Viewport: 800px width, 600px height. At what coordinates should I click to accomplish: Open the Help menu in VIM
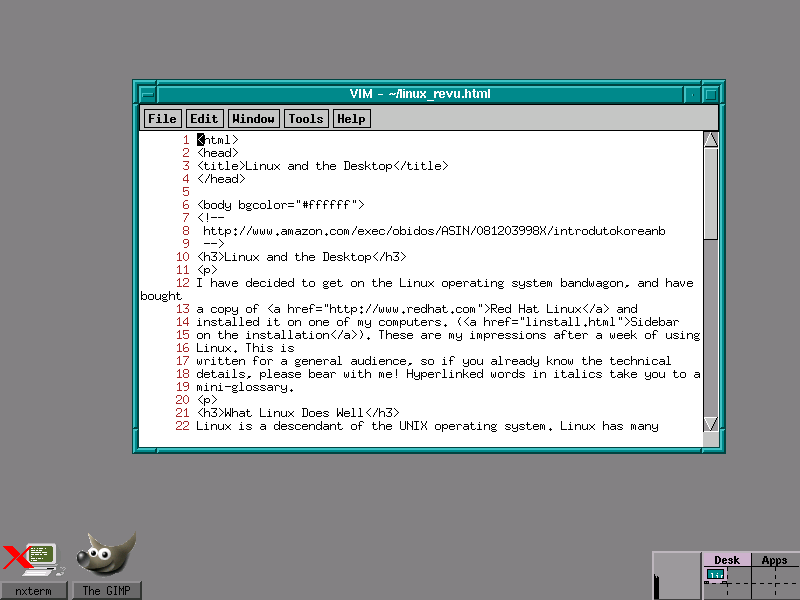pos(351,118)
